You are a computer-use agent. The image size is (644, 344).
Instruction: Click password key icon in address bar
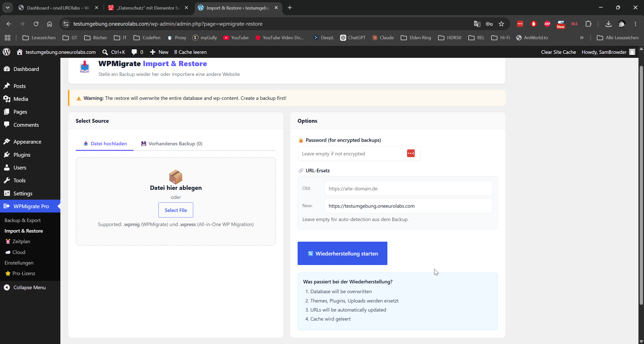489,24
